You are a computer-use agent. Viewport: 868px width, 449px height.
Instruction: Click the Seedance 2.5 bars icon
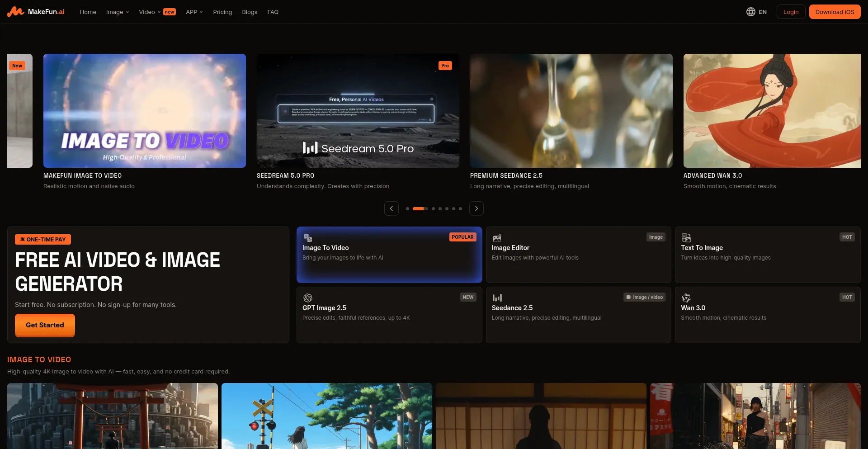point(497,298)
